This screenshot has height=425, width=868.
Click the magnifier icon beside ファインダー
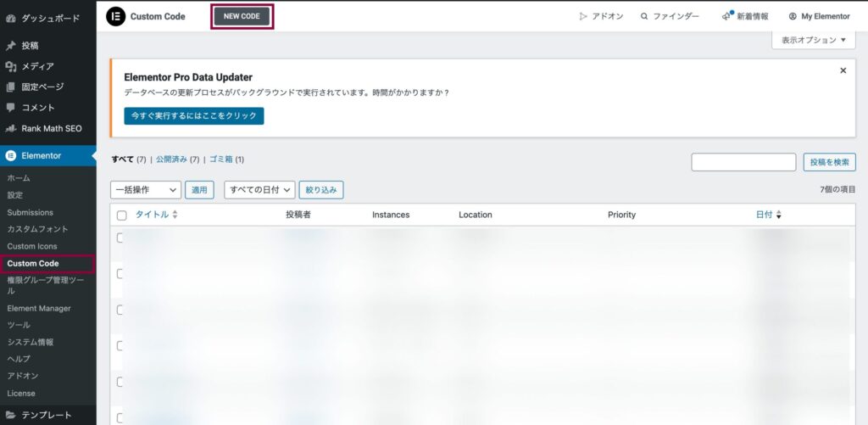point(644,17)
